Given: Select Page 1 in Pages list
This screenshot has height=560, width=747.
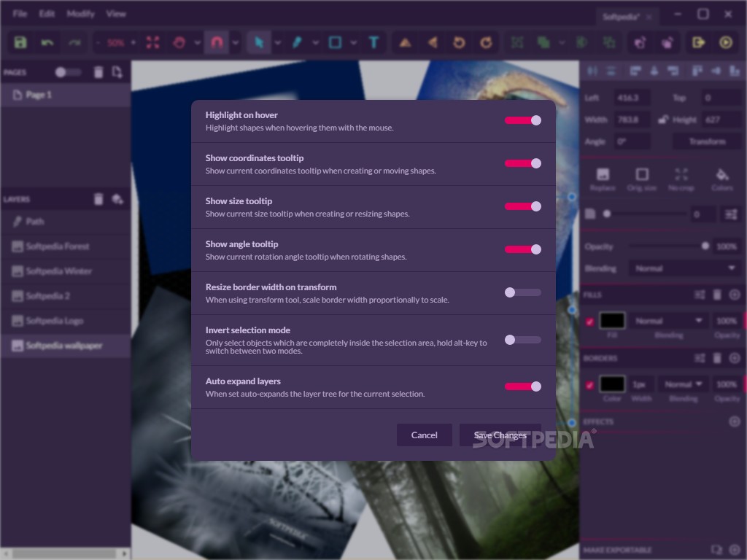Looking at the screenshot, I should pos(66,95).
